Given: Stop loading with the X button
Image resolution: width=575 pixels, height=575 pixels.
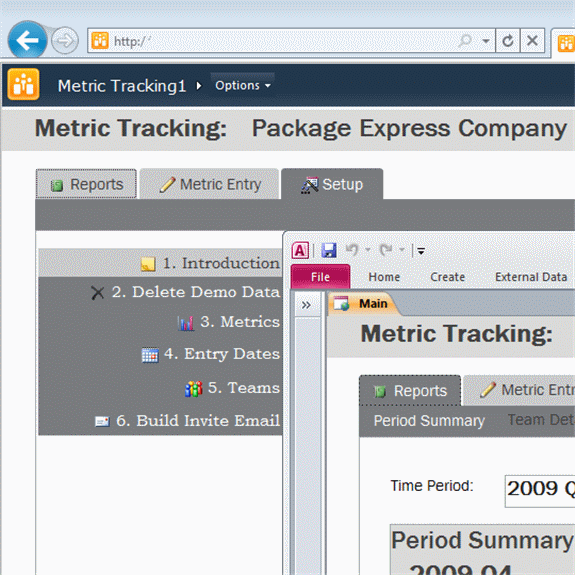Looking at the screenshot, I should [532, 40].
